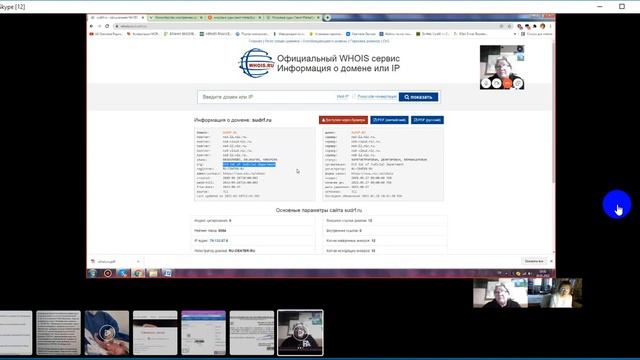Click the 'Мой IP' link

point(342,97)
